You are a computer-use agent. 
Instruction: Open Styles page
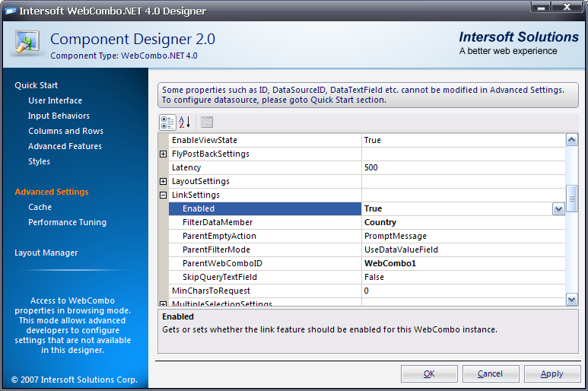click(39, 161)
